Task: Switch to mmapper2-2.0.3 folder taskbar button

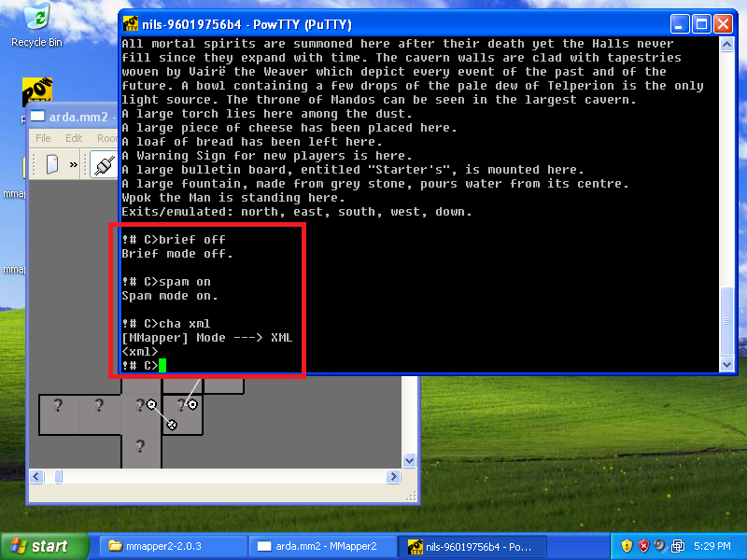Action: pyautogui.click(x=174, y=546)
